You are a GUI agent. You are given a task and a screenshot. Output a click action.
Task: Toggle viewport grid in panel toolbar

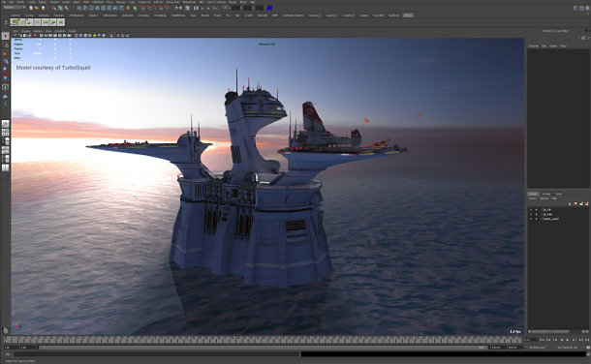point(42,36)
